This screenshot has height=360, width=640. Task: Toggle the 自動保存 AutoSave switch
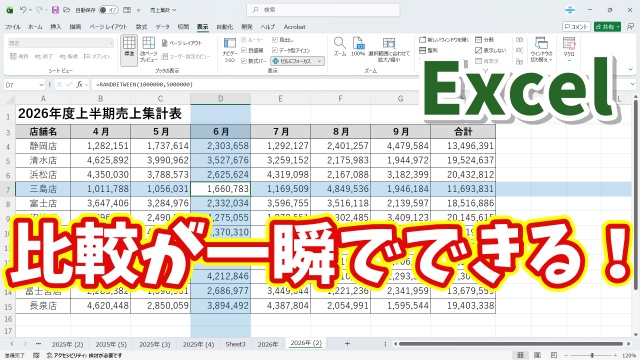coord(109,10)
